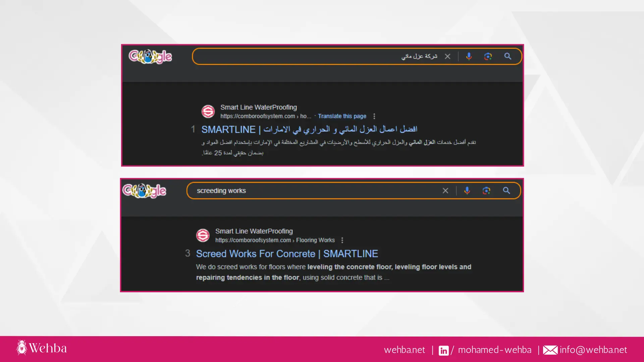Open three-dot menu beside Flooring Works
The width and height of the screenshot is (644, 362).
coord(342,240)
